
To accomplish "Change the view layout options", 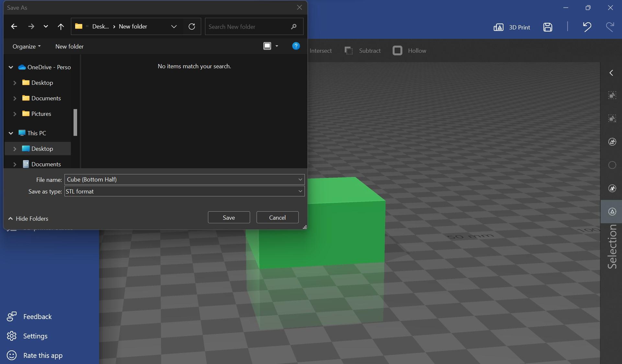I will [x=271, y=46].
